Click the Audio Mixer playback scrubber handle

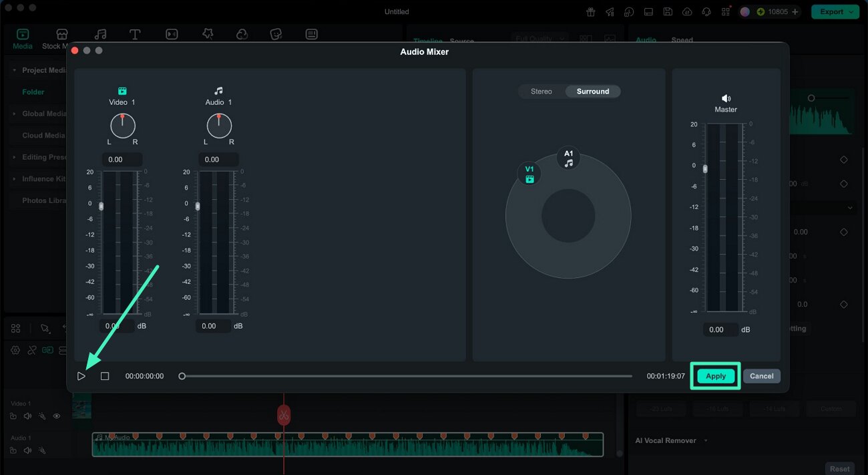(x=182, y=376)
